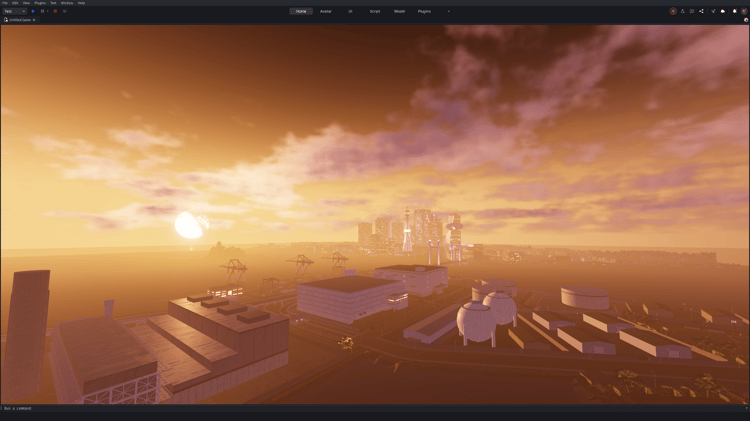Close the Untitled Game tab
Viewport: 750px width, 421px height.
34,20
